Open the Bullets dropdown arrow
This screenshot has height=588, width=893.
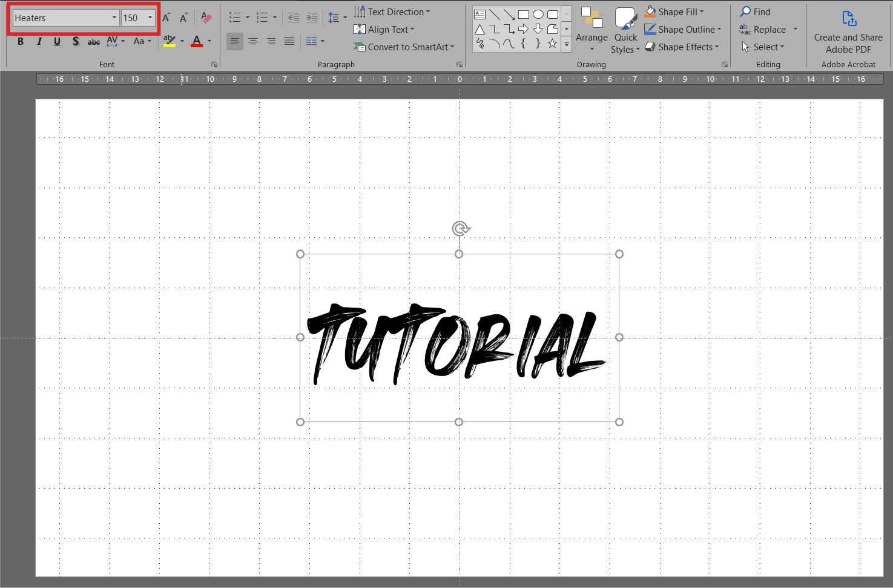(x=247, y=18)
